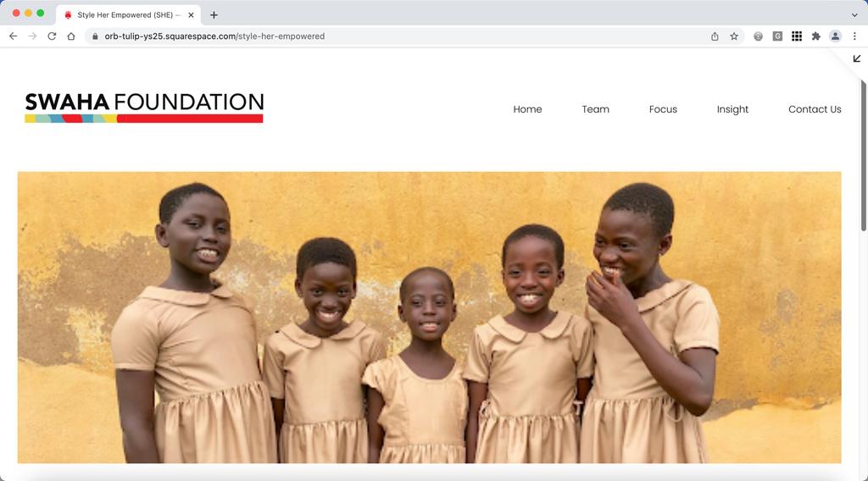The width and height of the screenshot is (868, 481).
Task: Go back using the browser back arrow
Action: click(14, 36)
